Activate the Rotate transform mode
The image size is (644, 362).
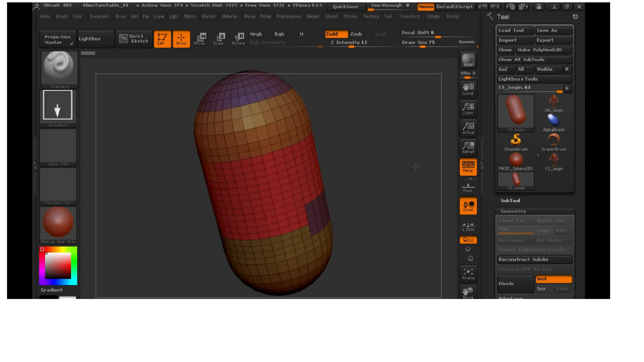(x=238, y=39)
